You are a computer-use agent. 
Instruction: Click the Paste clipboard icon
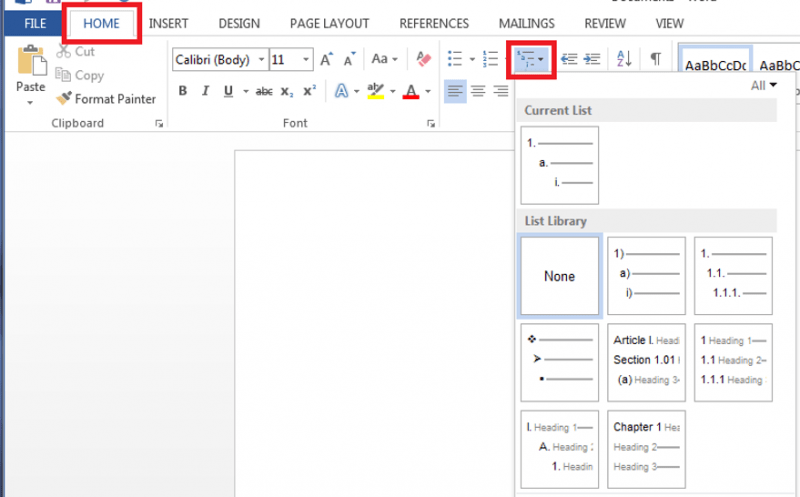tap(31, 61)
